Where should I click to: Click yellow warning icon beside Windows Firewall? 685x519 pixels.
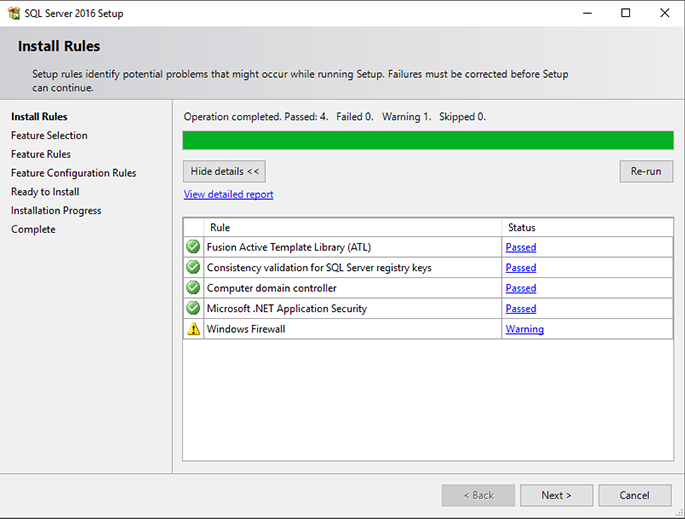(193, 329)
